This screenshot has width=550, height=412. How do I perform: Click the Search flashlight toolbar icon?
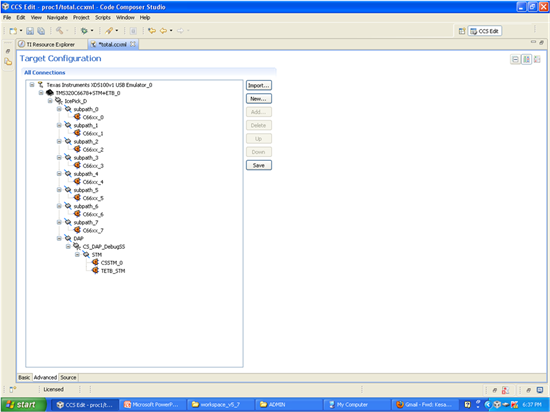(109, 31)
